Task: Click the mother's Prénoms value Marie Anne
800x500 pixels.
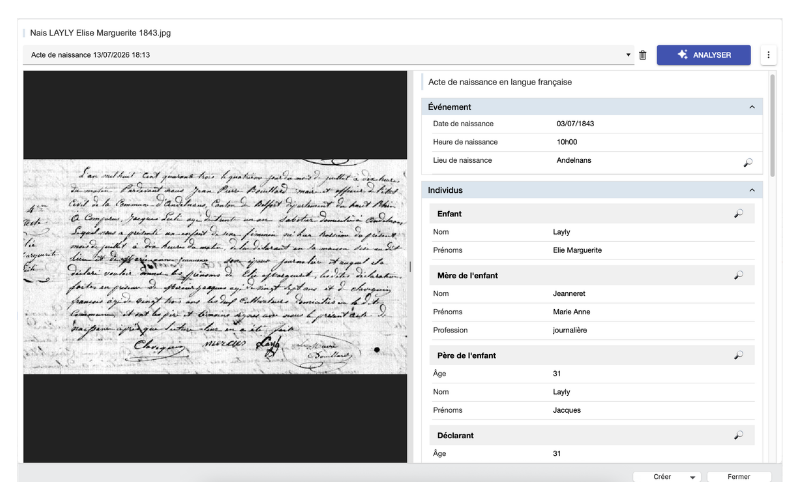Action: pyautogui.click(x=571, y=312)
